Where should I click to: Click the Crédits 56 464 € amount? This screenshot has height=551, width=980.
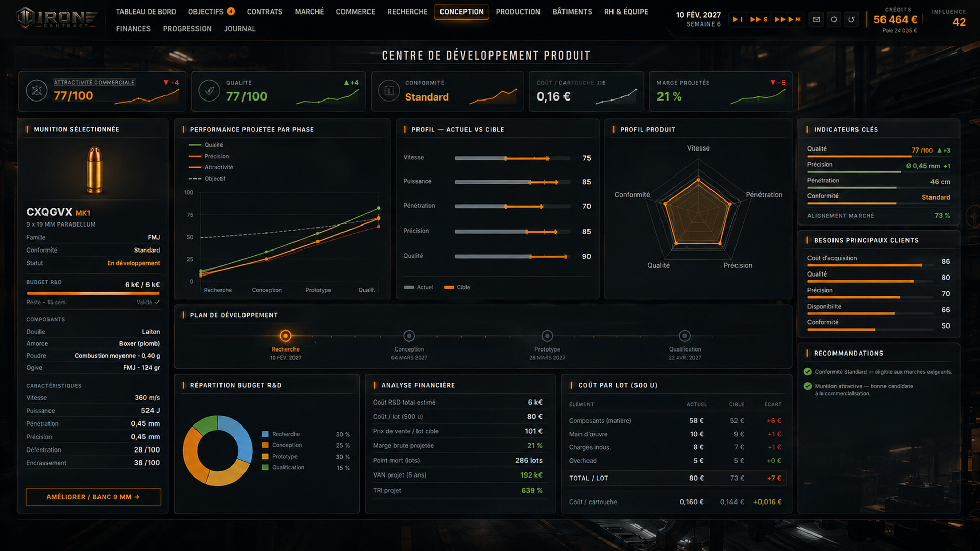pyautogui.click(x=895, y=20)
